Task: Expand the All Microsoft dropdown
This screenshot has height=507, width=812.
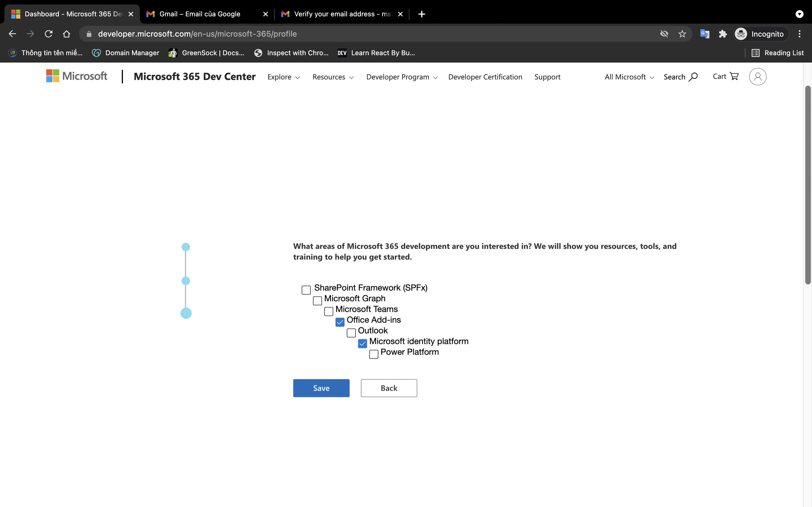Action: (x=628, y=77)
